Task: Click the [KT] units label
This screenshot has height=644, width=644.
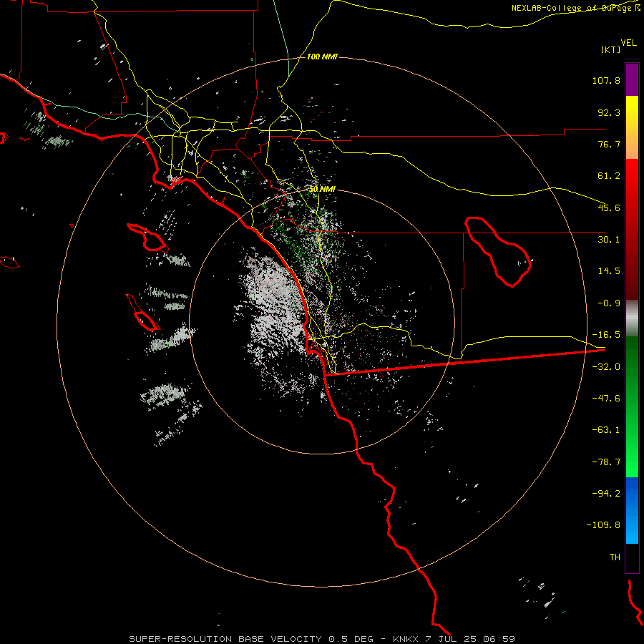Action: (x=611, y=49)
